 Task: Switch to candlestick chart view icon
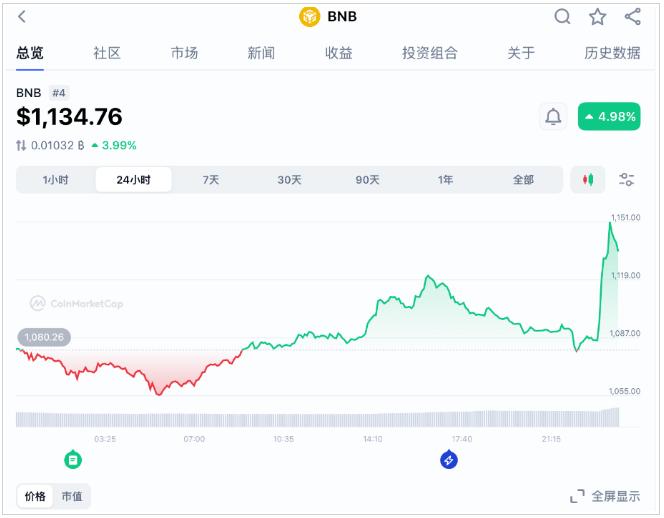[x=587, y=180]
